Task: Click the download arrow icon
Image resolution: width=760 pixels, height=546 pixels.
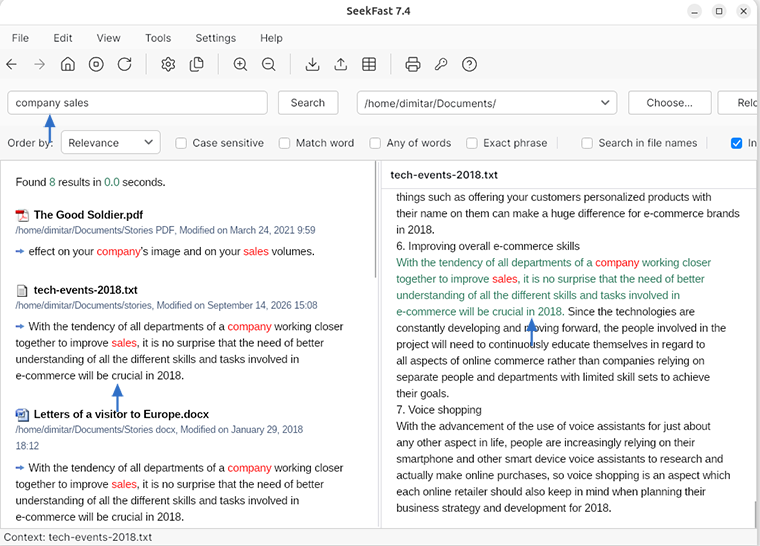Action: tap(313, 64)
